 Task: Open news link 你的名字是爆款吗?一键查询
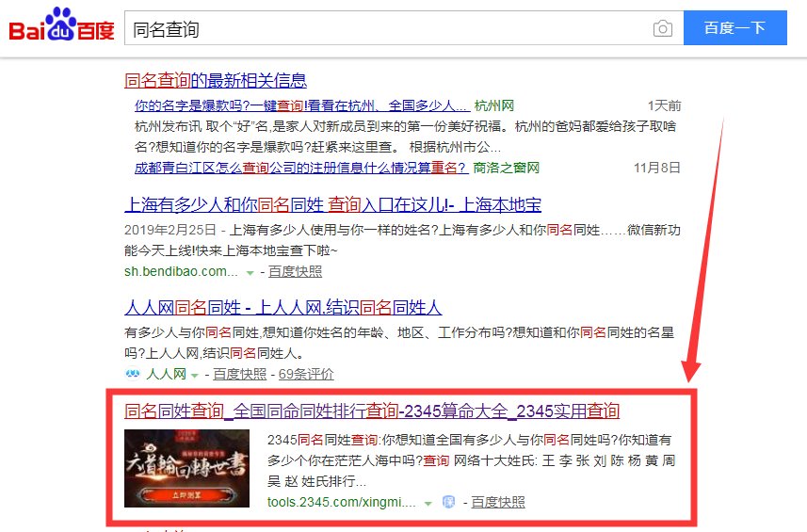tap(302, 106)
